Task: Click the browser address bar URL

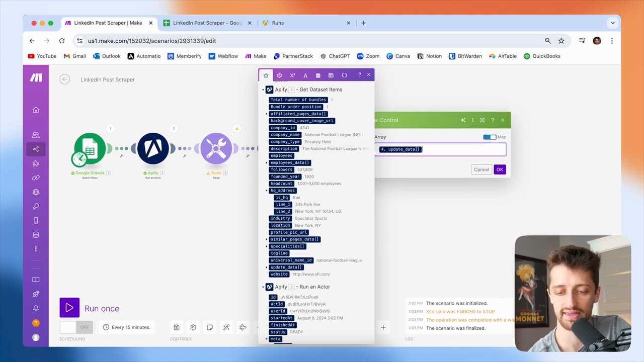Action: click(x=152, y=41)
